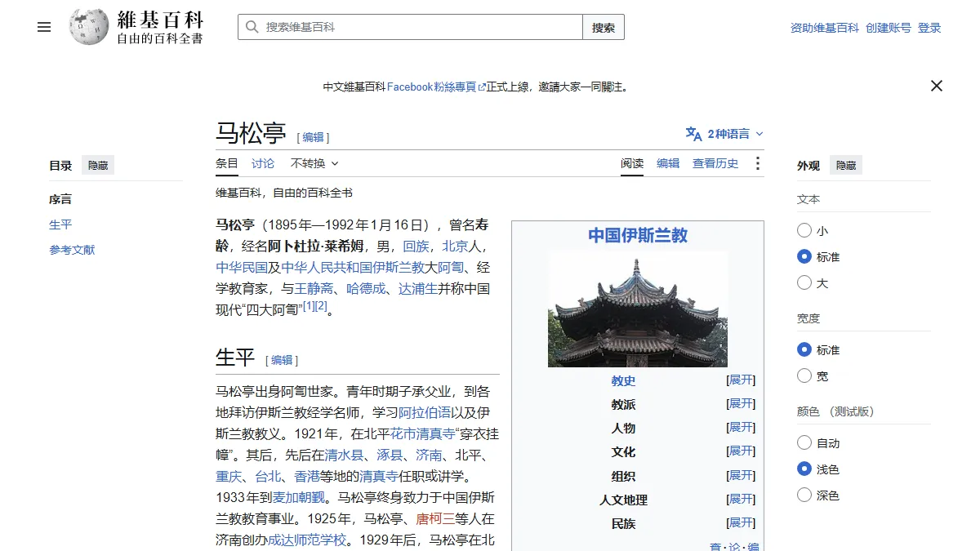Open the 清水县 link
This screenshot has height=551, width=980.
344,455
